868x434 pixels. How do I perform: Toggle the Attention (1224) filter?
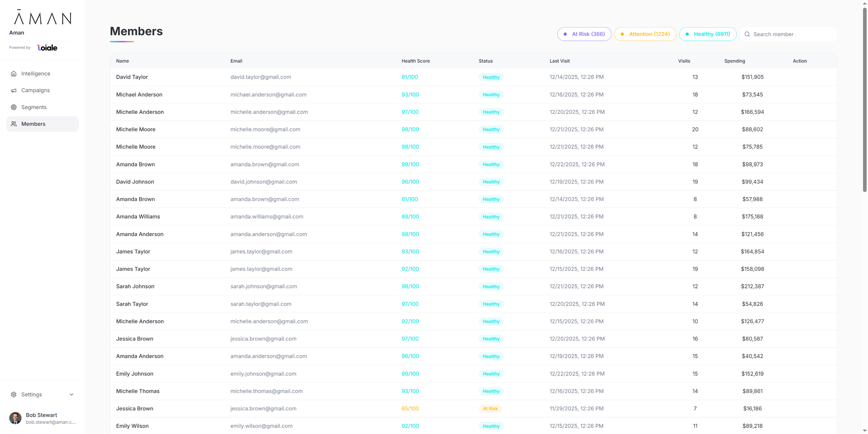click(645, 34)
